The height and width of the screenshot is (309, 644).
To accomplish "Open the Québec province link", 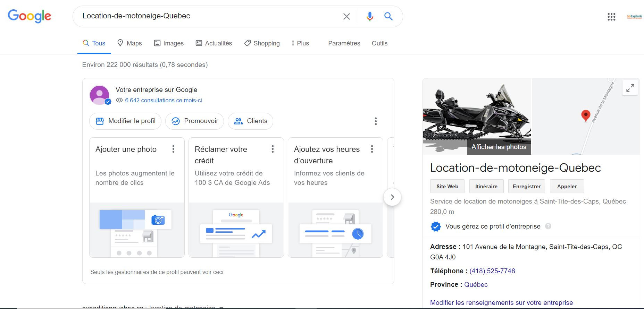I will (x=476, y=284).
